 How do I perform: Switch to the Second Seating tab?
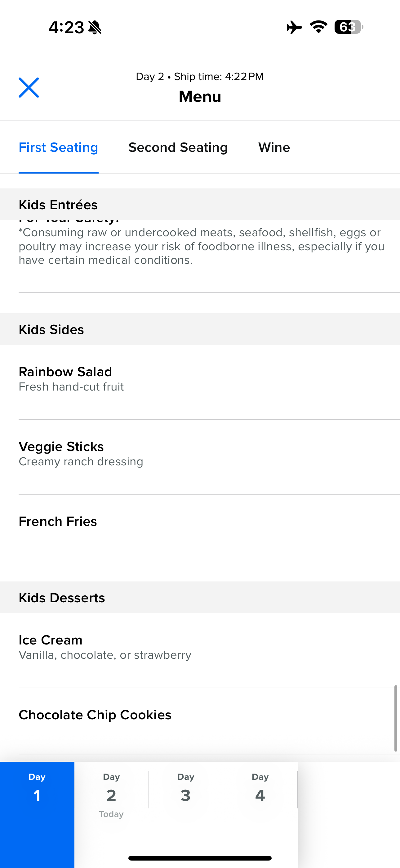click(x=178, y=147)
